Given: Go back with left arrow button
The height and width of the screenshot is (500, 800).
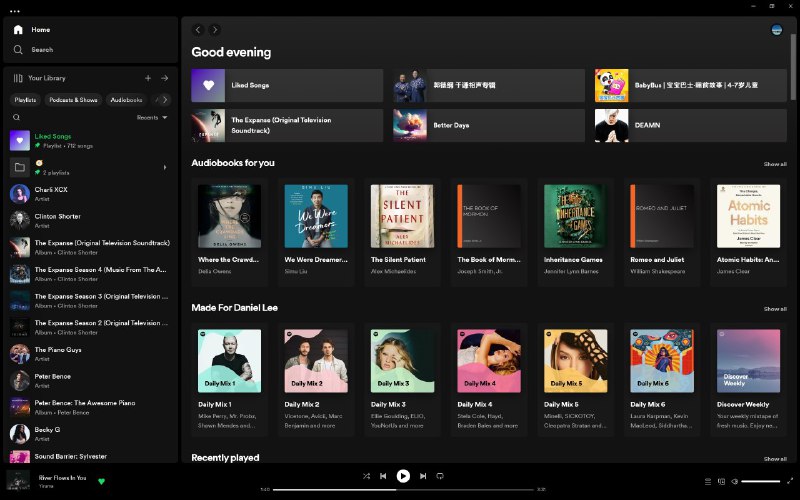Looking at the screenshot, I should [198, 30].
